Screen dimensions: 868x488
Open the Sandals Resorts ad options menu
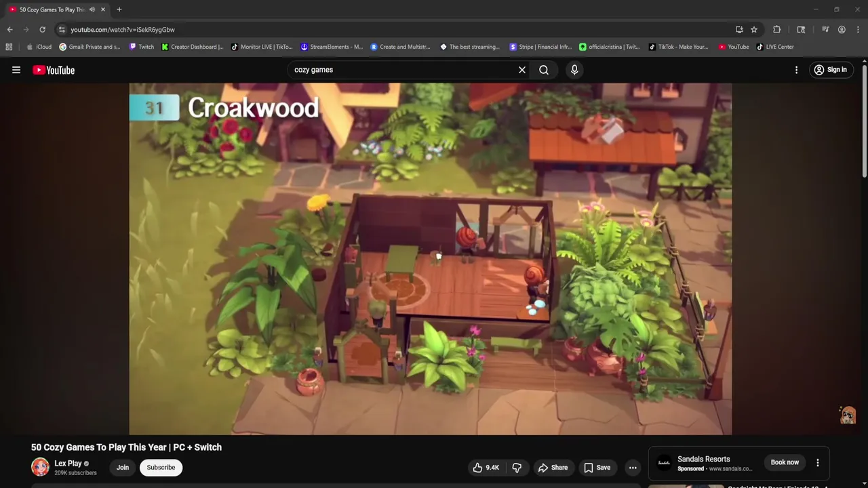tap(818, 462)
